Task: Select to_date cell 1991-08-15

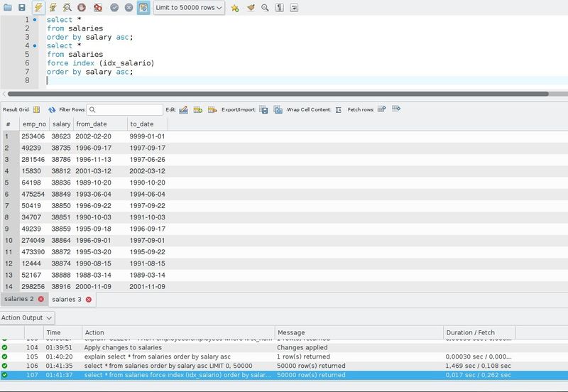Action: (x=147, y=263)
